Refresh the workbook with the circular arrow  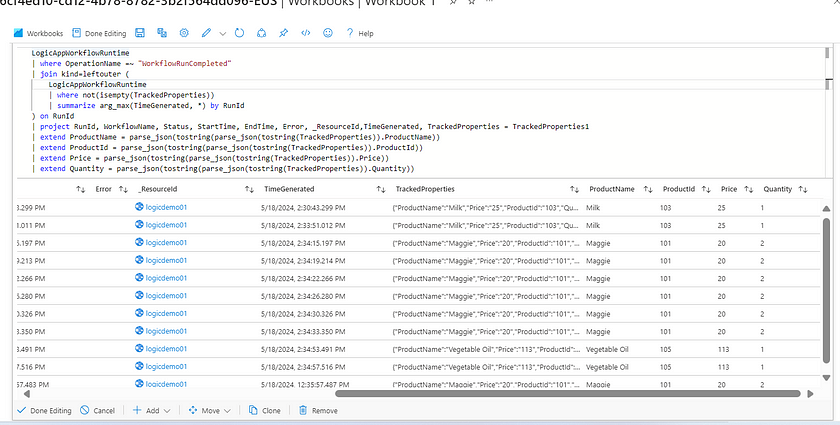pos(239,33)
